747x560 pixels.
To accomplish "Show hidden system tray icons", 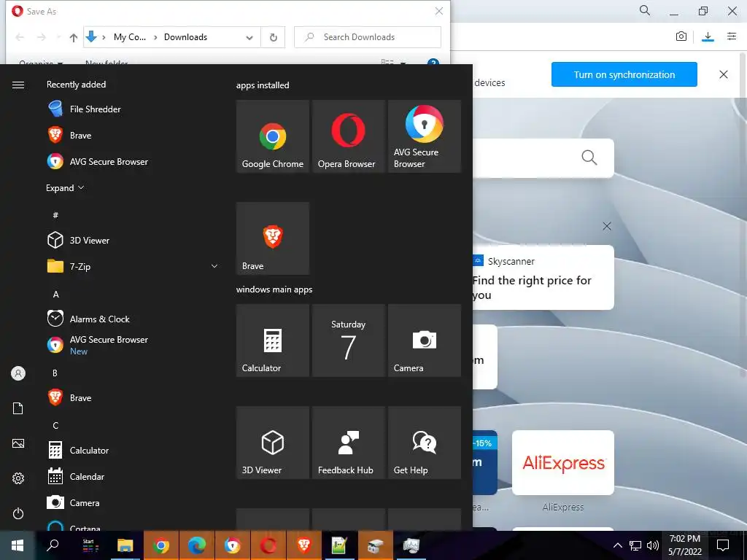I will pyautogui.click(x=617, y=545).
